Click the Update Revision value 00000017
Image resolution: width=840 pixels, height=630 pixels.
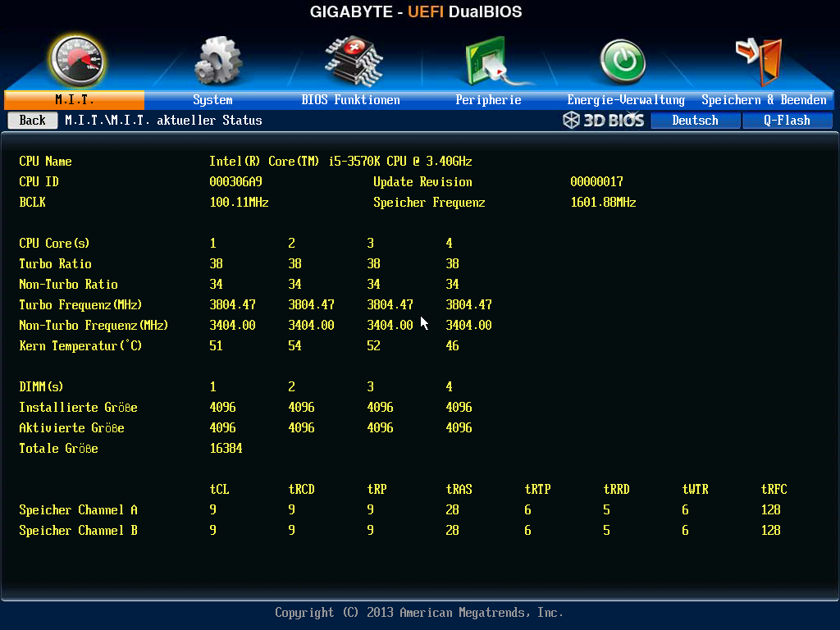[x=597, y=181]
